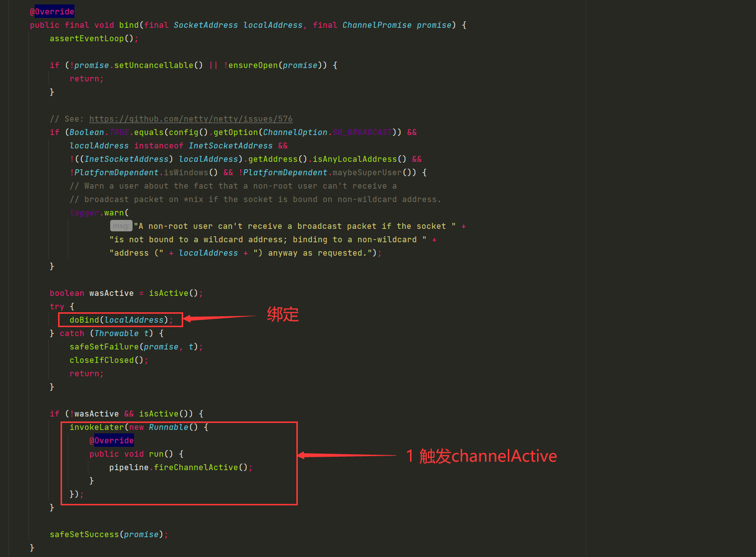Viewport: 756px width, 557px height.
Task: Click SO_BROADCAST constant
Action: pyautogui.click(x=362, y=132)
